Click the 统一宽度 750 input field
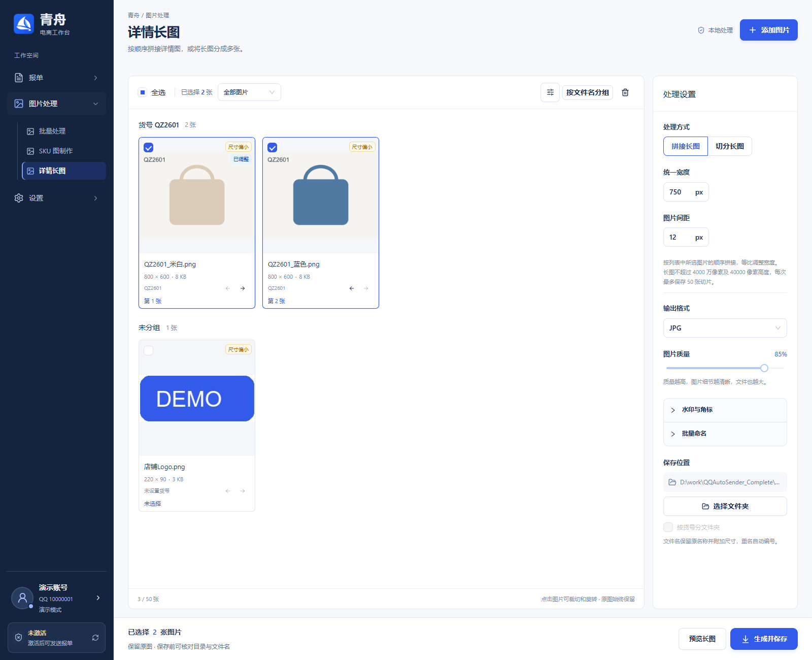This screenshot has height=660, width=812. 686,192
